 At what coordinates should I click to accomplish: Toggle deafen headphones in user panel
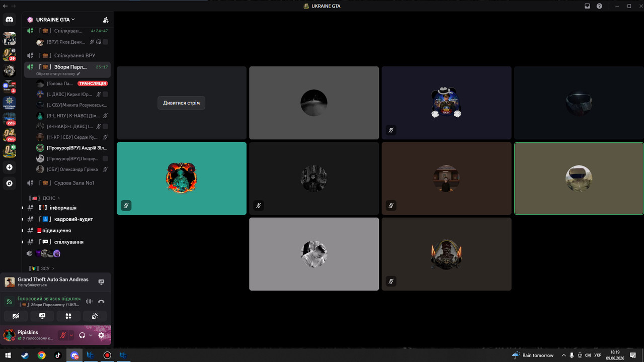pyautogui.click(x=82, y=335)
